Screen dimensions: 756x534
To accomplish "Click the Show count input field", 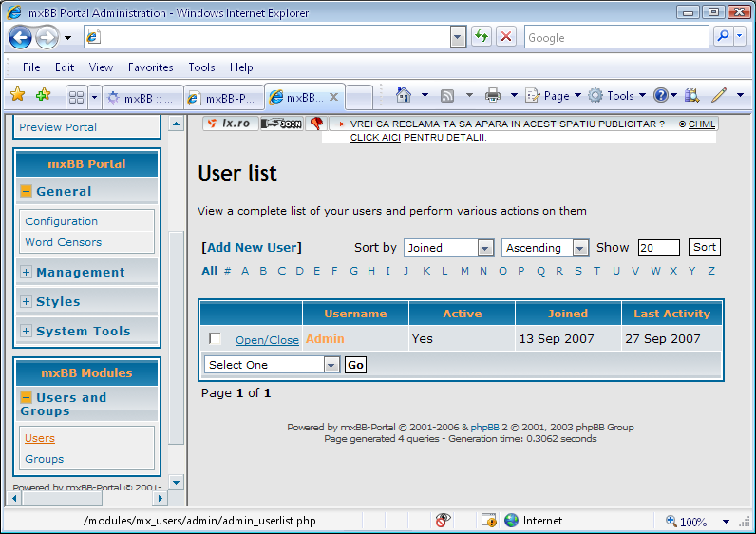I will pyautogui.click(x=658, y=248).
